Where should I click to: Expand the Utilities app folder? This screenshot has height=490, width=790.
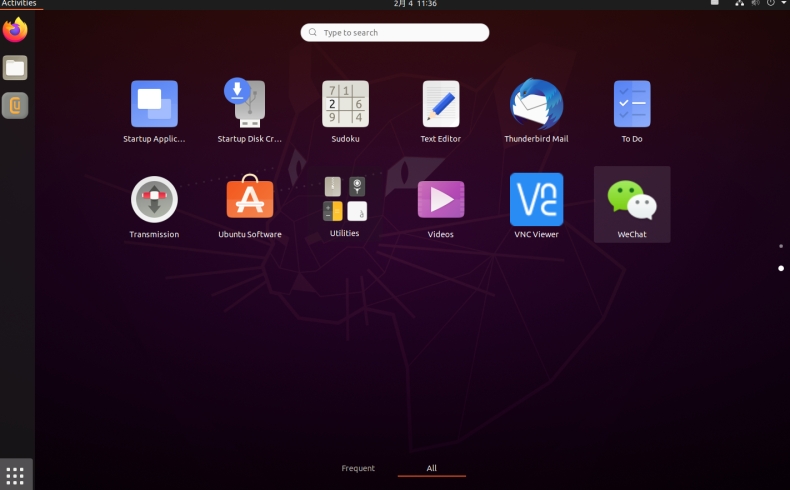(345, 199)
